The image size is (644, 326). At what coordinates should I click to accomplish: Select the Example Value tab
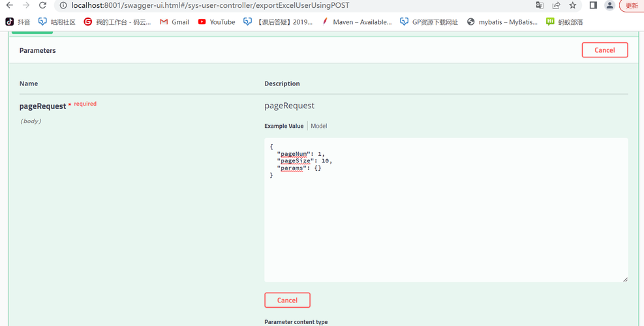[x=284, y=126]
